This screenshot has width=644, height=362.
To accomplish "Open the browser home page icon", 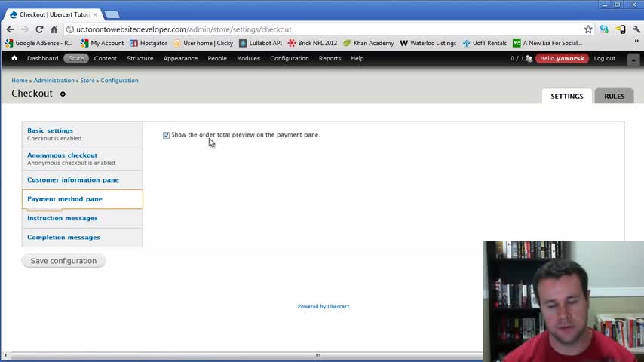I will 54,29.
